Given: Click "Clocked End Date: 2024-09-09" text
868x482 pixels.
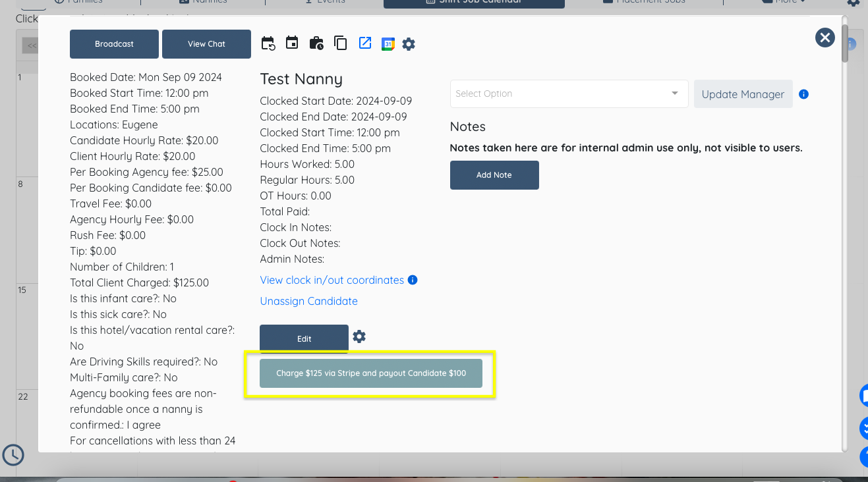Looking at the screenshot, I should [333, 117].
